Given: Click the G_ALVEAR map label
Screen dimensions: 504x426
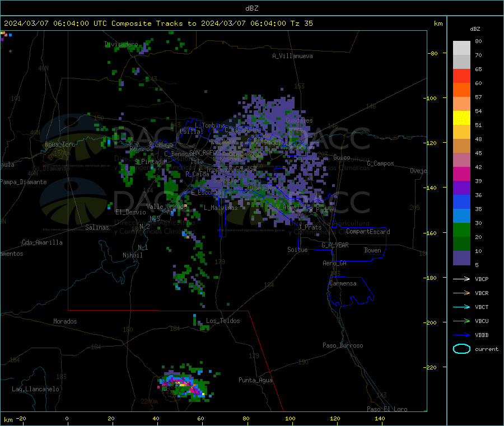Looking at the screenshot, I should (335, 245).
